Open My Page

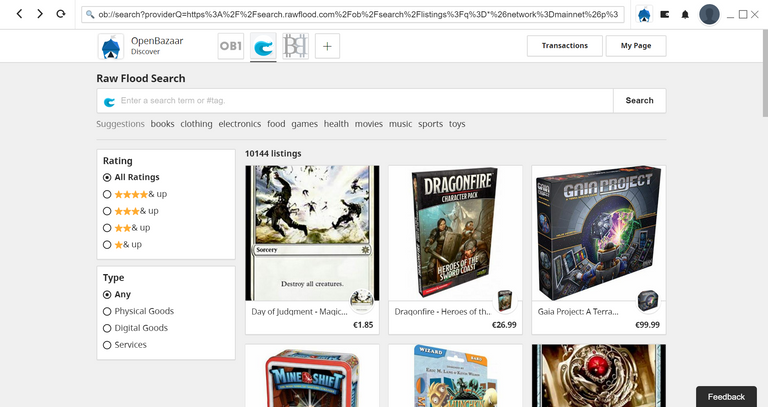(636, 46)
